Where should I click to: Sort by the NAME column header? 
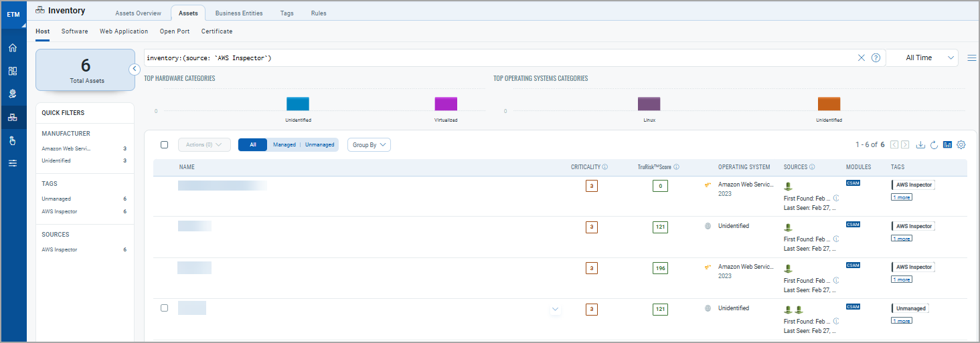click(x=187, y=167)
